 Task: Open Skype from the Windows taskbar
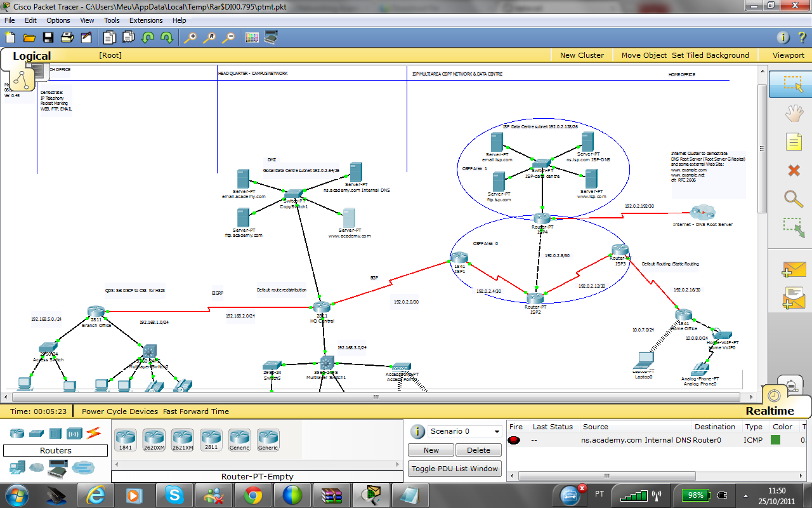[x=174, y=495]
